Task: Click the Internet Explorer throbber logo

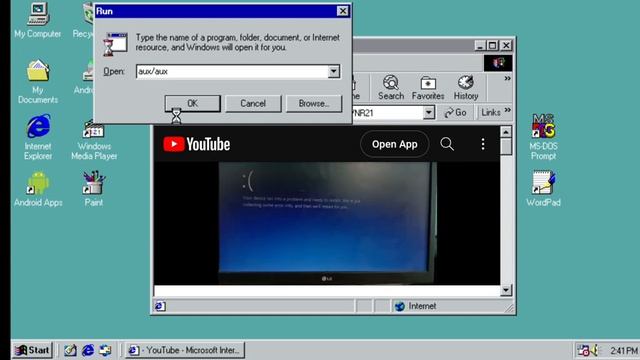Action: pos(498,63)
